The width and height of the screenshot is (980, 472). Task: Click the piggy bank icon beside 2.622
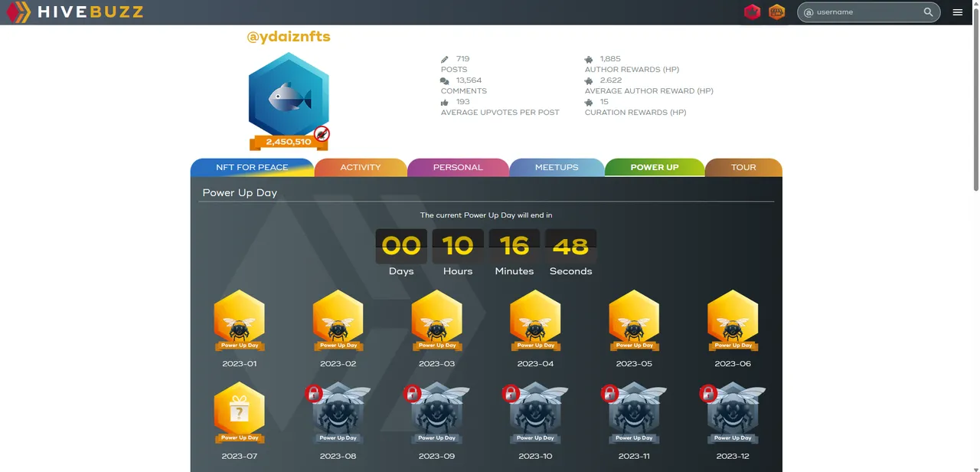pyautogui.click(x=589, y=80)
